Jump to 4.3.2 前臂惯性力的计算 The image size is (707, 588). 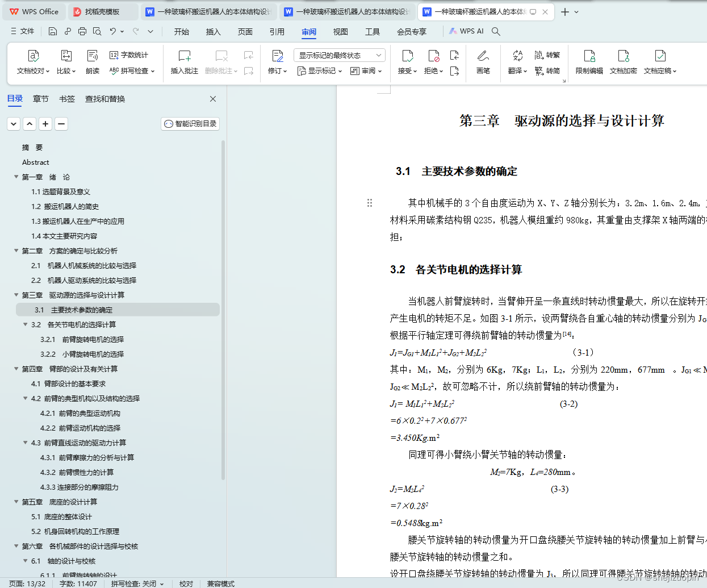(x=77, y=472)
